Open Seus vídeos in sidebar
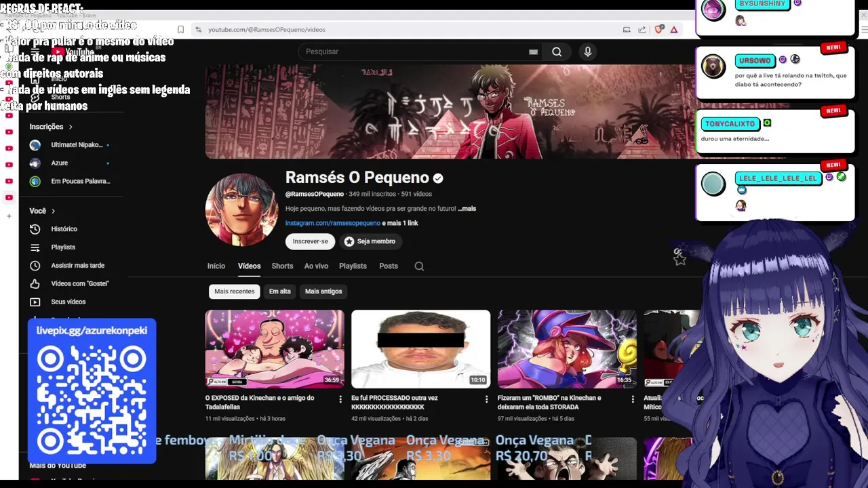Image resolution: width=868 pixels, height=488 pixels. tap(68, 302)
